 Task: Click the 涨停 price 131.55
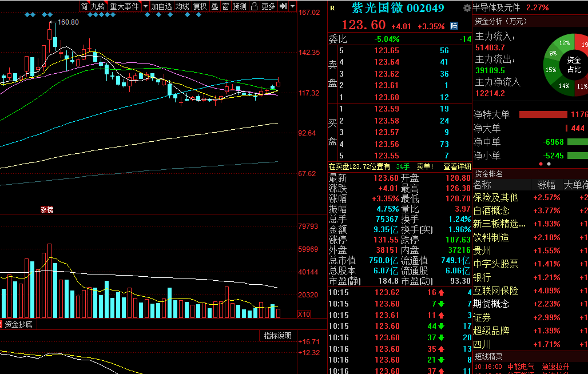point(386,240)
